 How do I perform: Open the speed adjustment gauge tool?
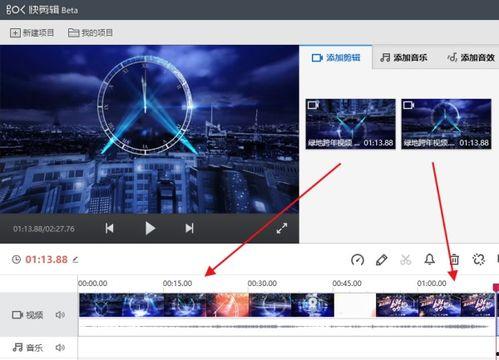pyautogui.click(x=357, y=259)
